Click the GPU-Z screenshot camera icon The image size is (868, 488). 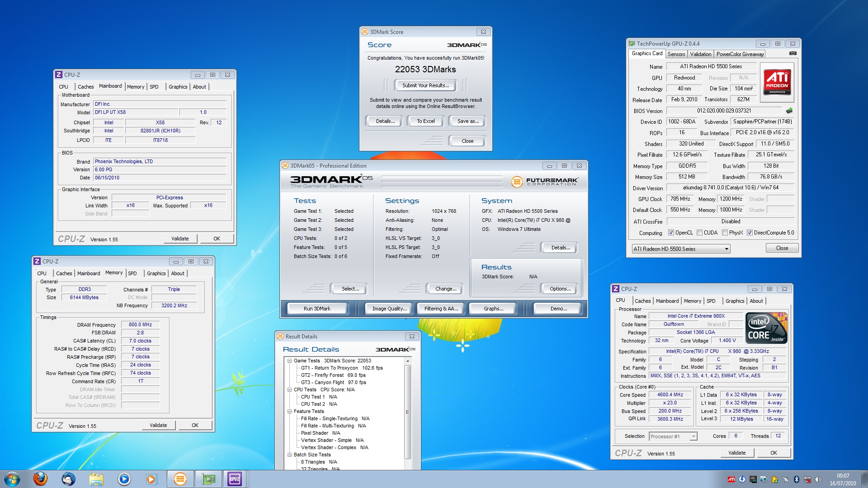point(793,53)
